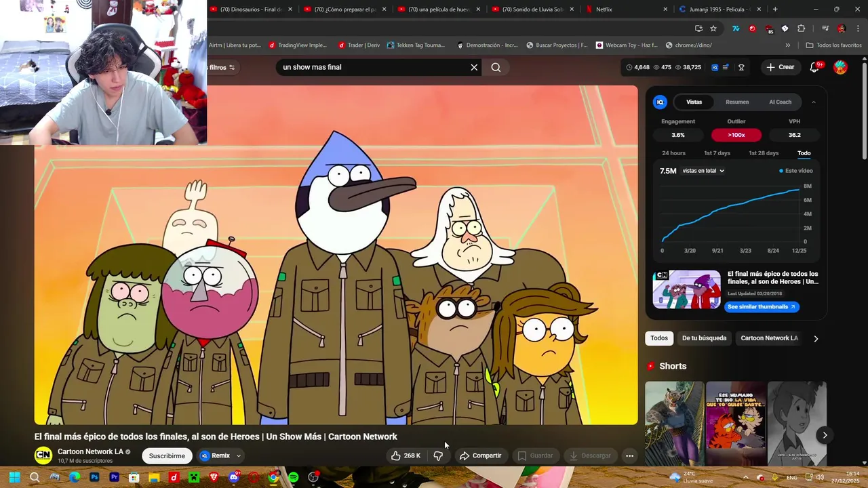Open a new browser tab
This screenshot has width=868, height=488.
(x=775, y=9)
